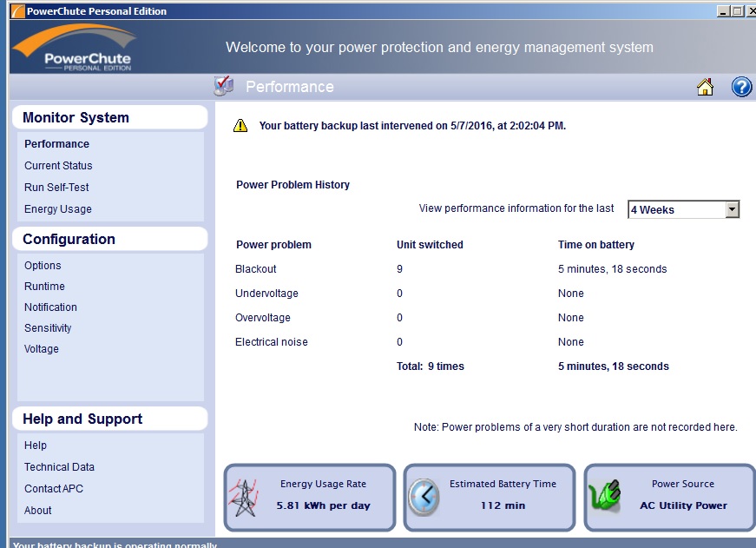This screenshot has width=756, height=548.
Task: Maximize the PowerChute window
Action: coord(737,11)
